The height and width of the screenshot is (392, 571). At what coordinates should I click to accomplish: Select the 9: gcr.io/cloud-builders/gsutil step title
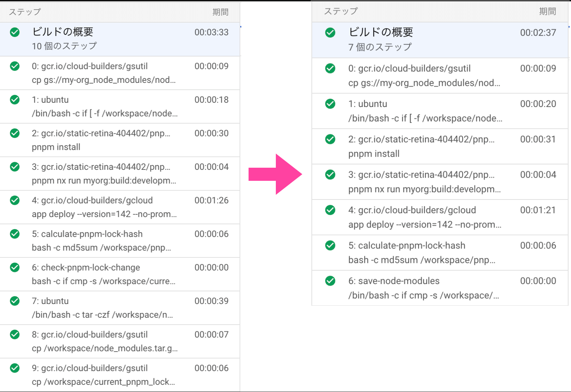90,368
